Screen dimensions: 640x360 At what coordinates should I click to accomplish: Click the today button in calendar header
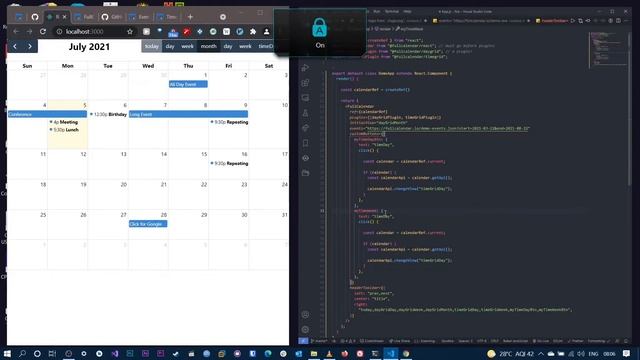coord(151,46)
